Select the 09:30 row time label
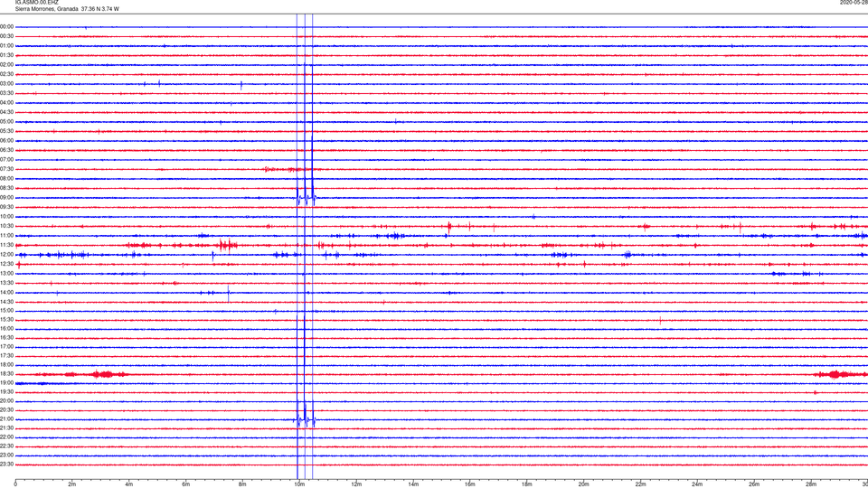Image resolution: width=868 pixels, height=488 pixels. pos(6,208)
